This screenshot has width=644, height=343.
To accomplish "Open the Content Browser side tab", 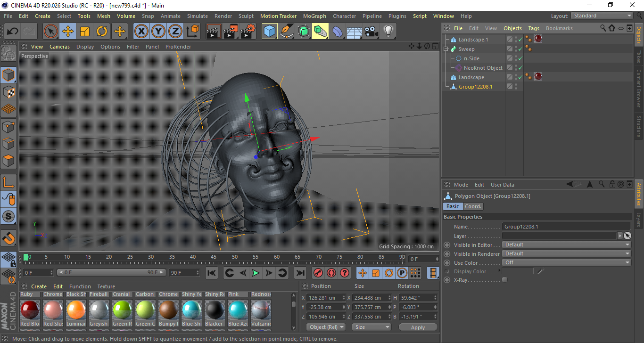I will (639, 88).
